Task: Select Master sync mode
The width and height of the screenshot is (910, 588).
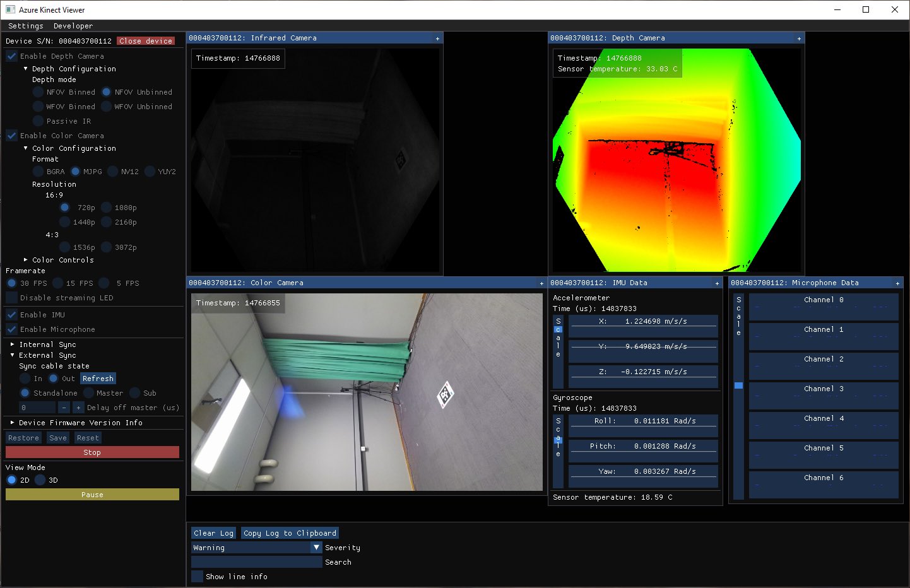Action: point(88,393)
